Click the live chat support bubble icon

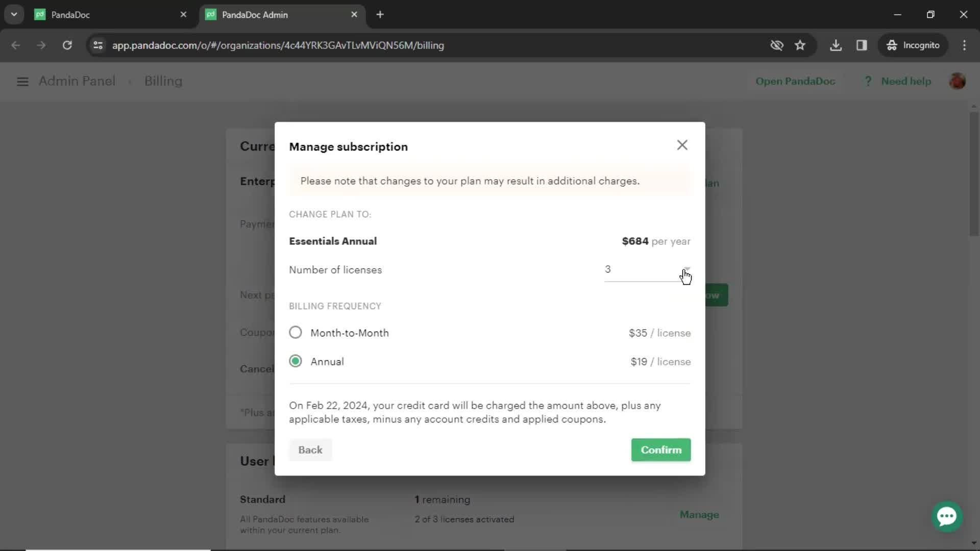point(947,516)
